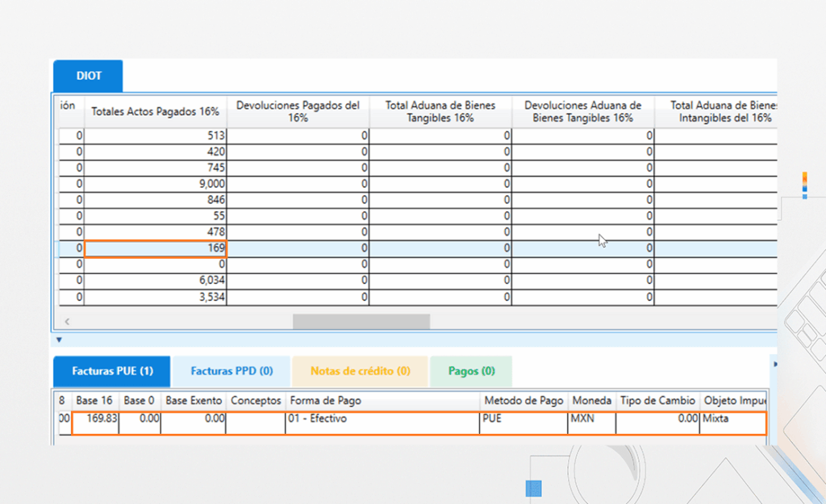Click Devoluciones Aduana de Bienes Tangibles 16% header
Image resolution: width=826 pixels, height=504 pixels.
[x=582, y=111]
